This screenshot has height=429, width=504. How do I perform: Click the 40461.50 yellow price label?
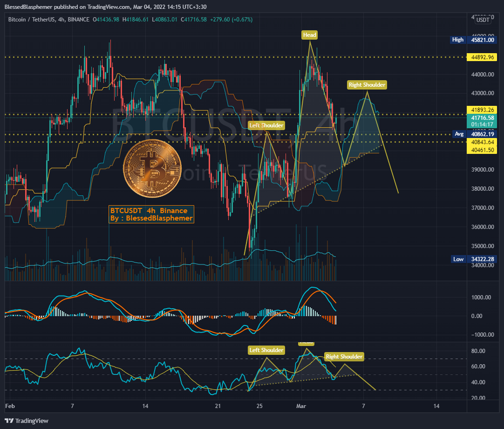point(482,150)
